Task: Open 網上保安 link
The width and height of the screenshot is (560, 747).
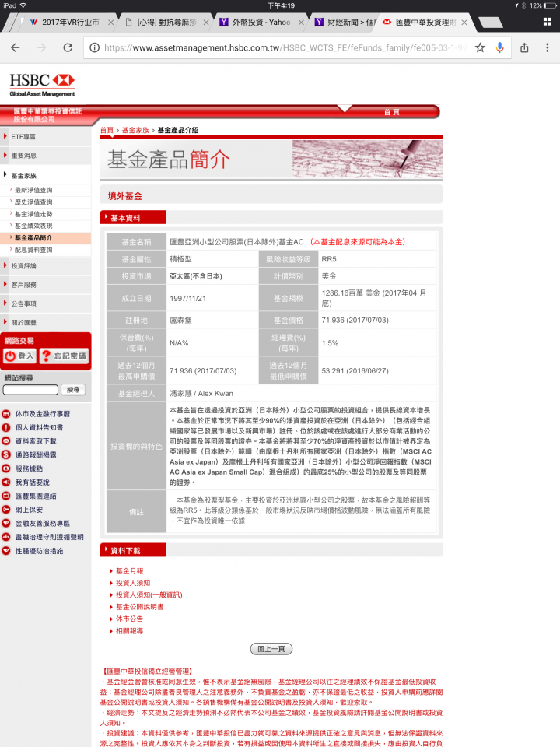Action: click(29, 510)
